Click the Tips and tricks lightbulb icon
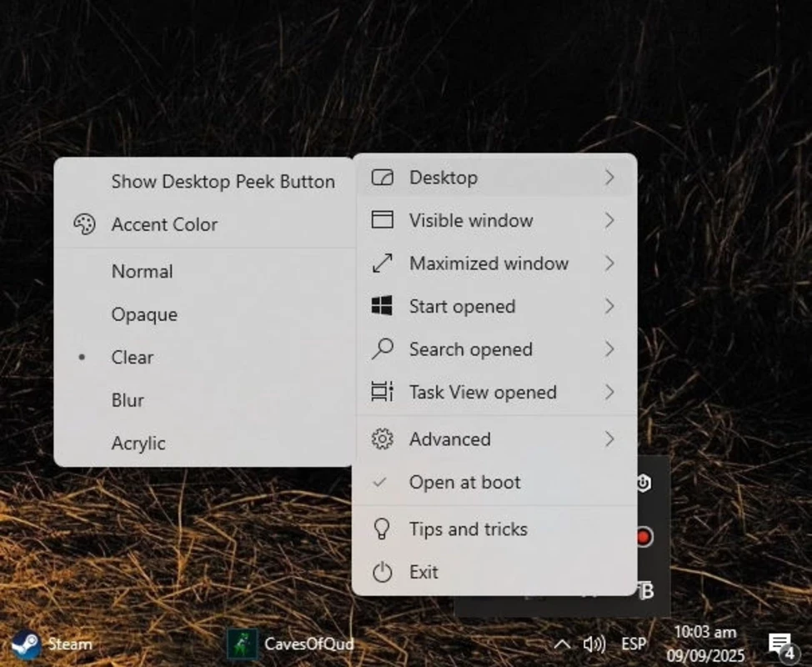Screen dimensions: 812x667 coord(382,529)
